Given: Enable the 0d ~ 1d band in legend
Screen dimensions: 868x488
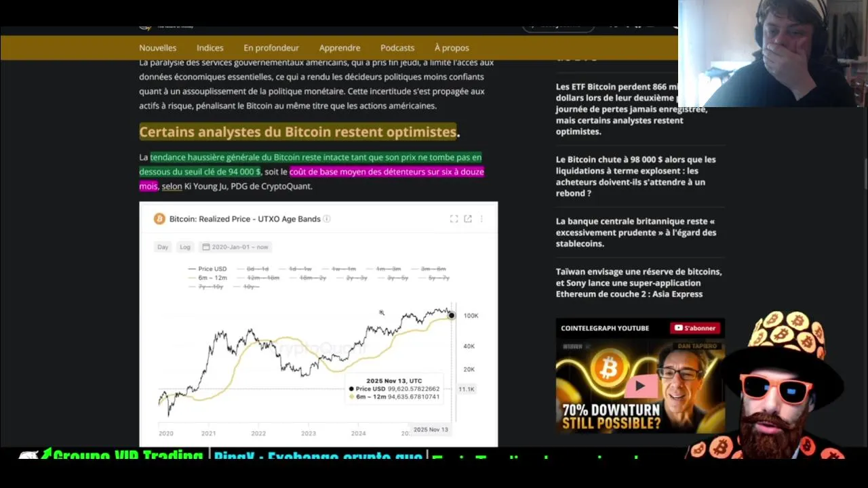Looking at the screenshot, I should (252, 269).
